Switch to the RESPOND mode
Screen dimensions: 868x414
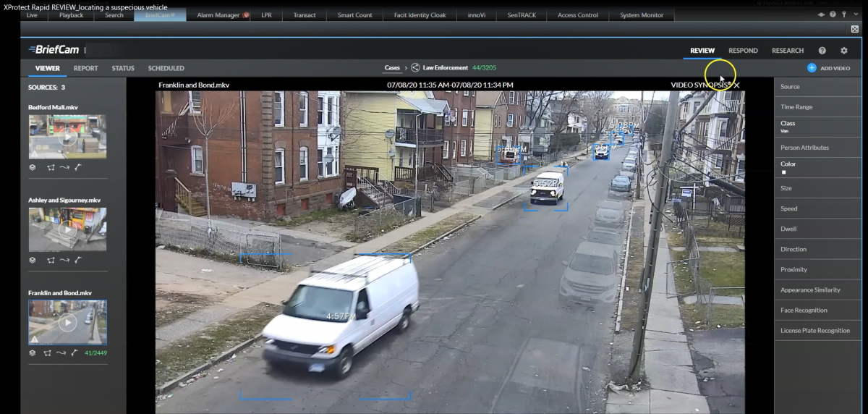point(743,51)
